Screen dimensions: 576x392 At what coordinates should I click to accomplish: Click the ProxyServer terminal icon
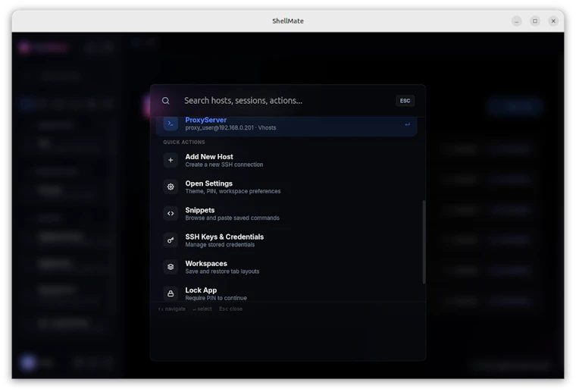pos(171,124)
